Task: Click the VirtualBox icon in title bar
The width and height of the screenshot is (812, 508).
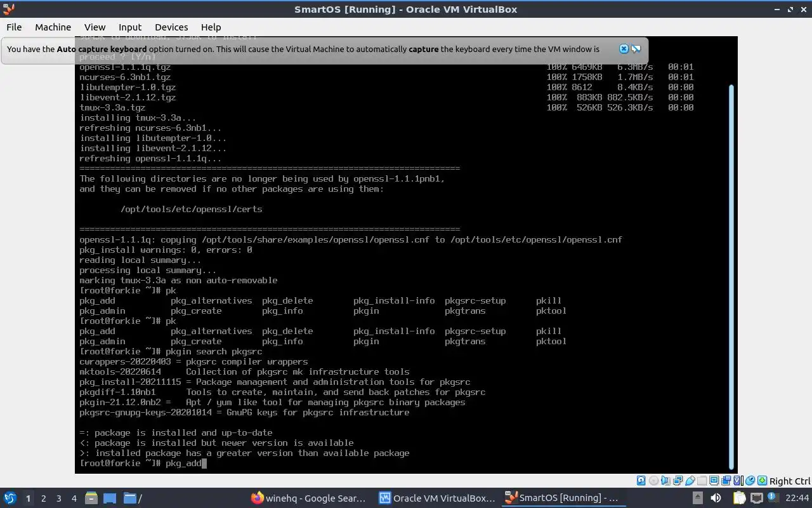Action: (x=8, y=9)
